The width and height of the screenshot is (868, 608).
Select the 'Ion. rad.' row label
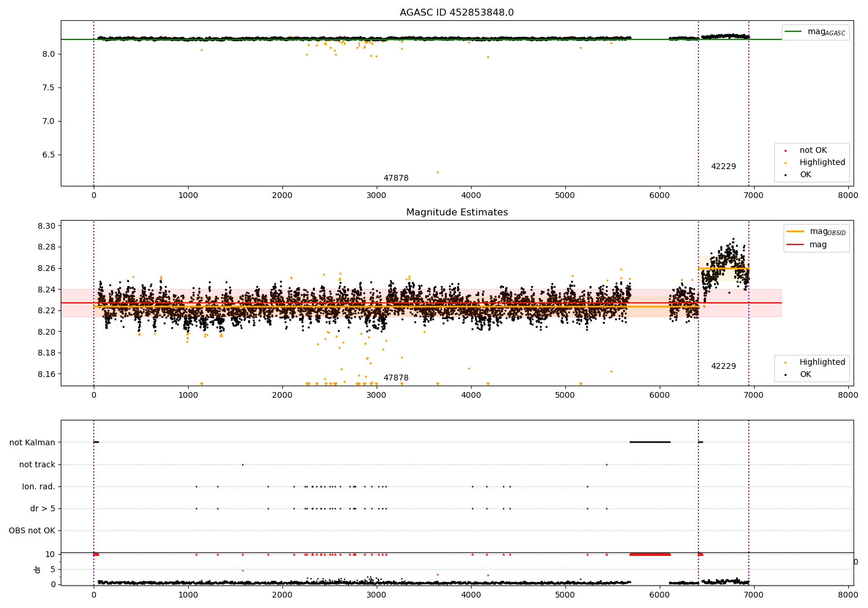coord(39,487)
